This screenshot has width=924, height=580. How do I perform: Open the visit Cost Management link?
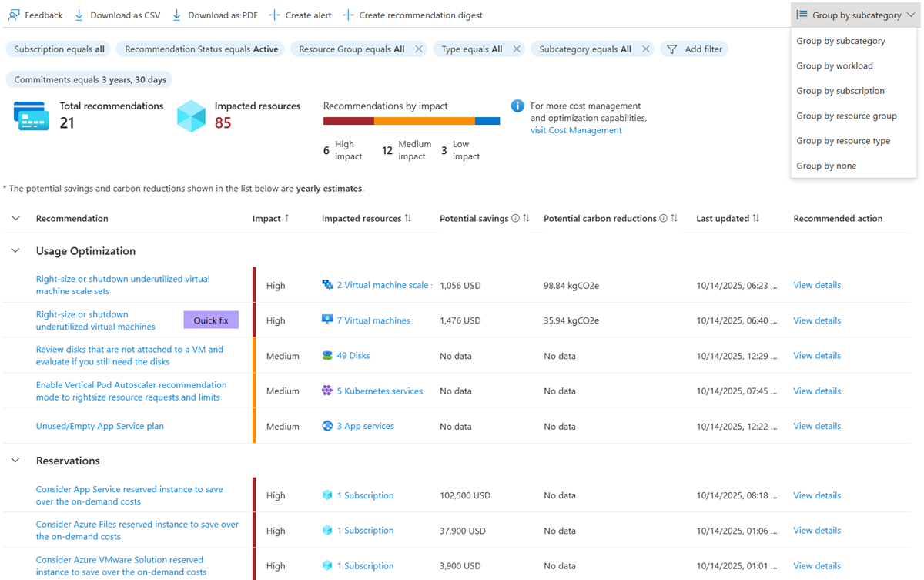click(x=575, y=129)
